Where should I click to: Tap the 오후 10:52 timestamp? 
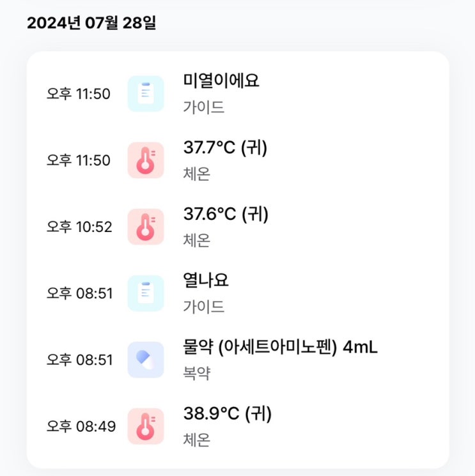[79, 227]
